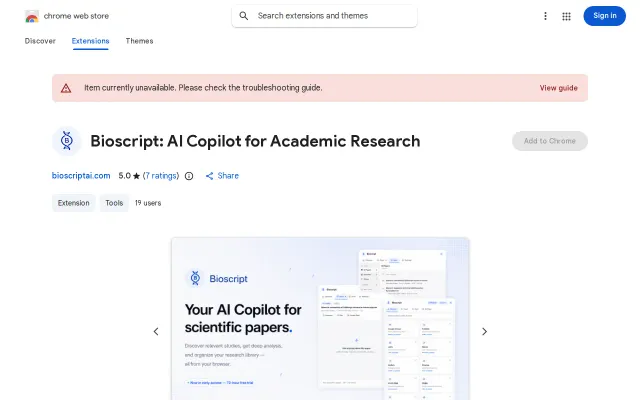Click the disabled Add to Chrome button
This screenshot has width=640, height=400.
pos(549,141)
